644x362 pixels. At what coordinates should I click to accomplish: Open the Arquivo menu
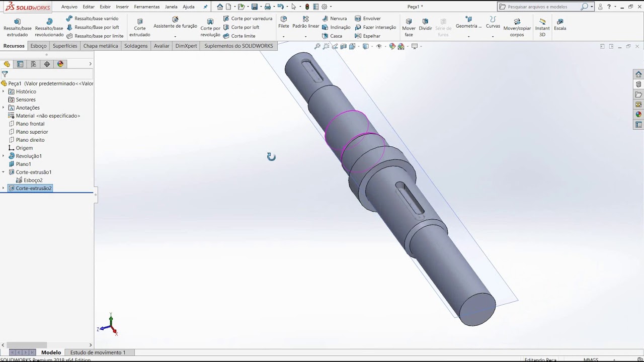69,7
